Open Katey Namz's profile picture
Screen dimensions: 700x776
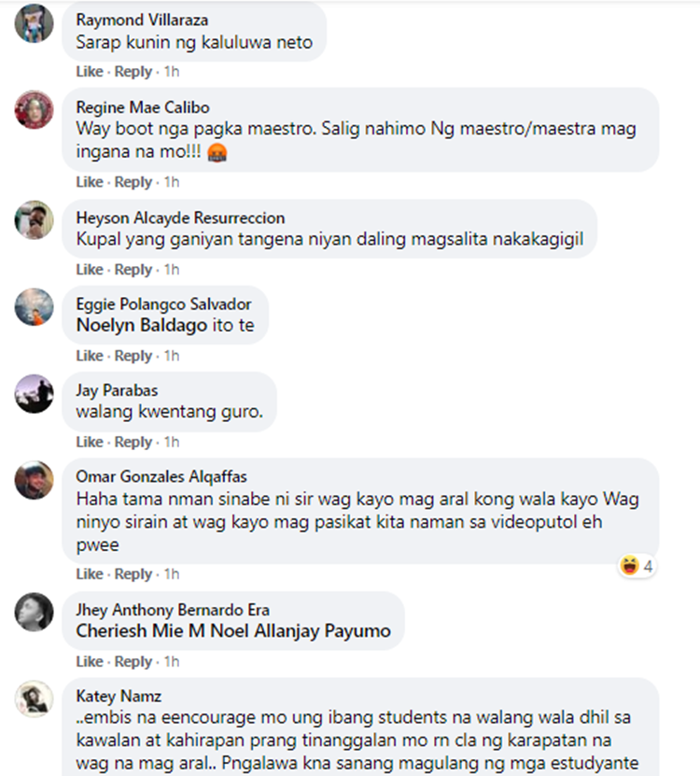(34, 698)
